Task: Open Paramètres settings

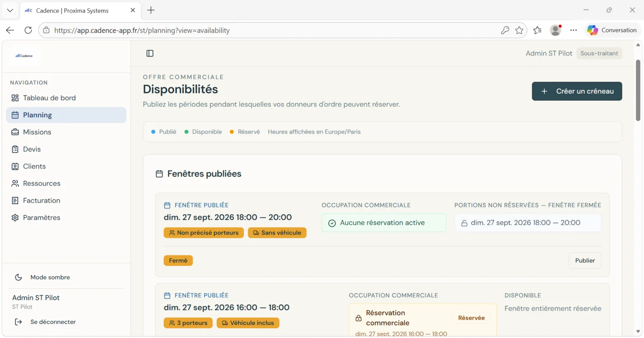Action: tap(66, 218)
